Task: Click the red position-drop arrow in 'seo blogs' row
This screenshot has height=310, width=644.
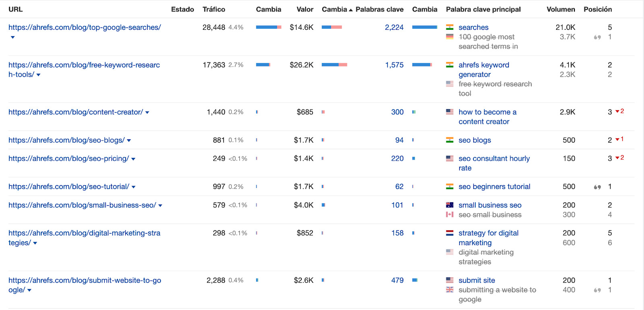Action: (617, 140)
